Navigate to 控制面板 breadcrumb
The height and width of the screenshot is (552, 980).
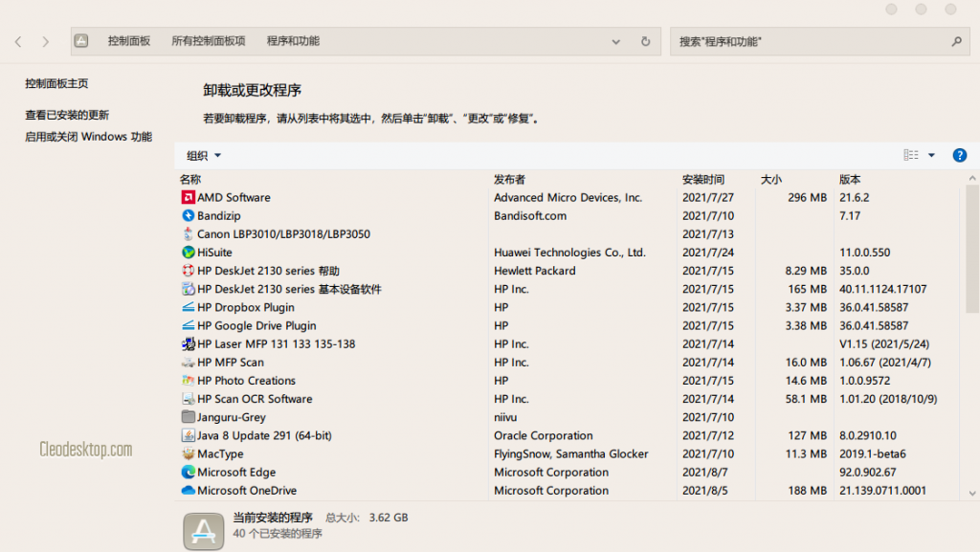pos(129,41)
